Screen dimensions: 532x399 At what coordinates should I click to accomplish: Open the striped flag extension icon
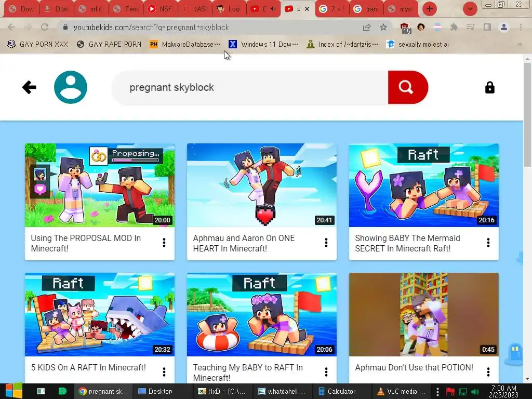(x=437, y=27)
